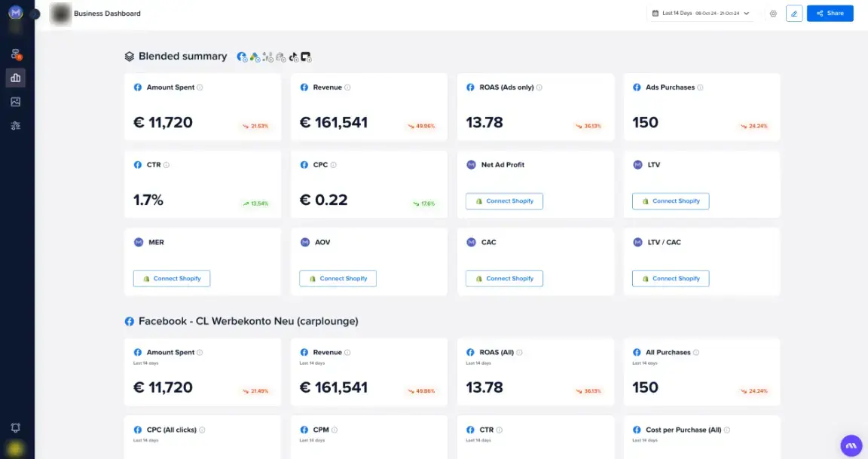Open the gear settings icon near the date picker
868x459 pixels.
pyautogui.click(x=772, y=13)
